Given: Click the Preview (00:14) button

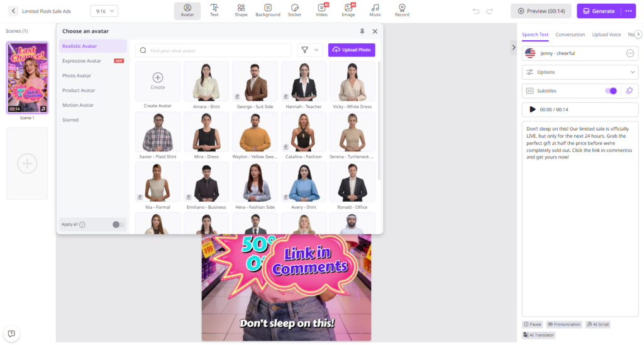Looking at the screenshot, I should pos(536,11).
